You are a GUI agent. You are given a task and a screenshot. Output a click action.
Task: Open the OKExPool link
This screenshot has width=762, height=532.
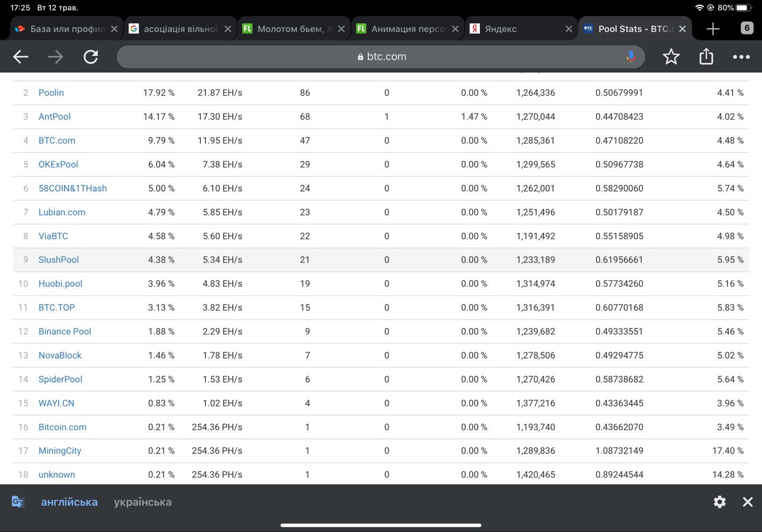58,164
